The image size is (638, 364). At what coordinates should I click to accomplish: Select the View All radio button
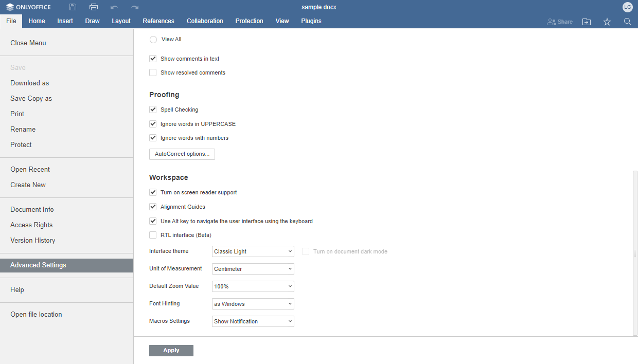point(153,40)
